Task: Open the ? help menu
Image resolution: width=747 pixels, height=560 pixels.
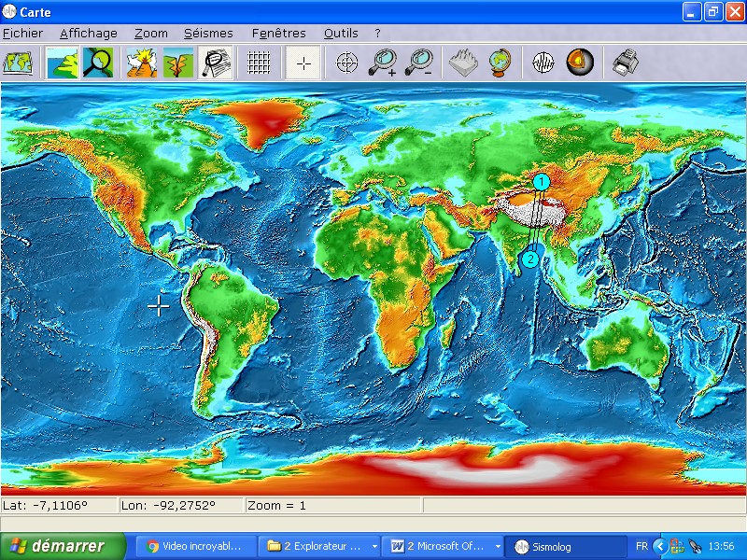Action: (378, 34)
